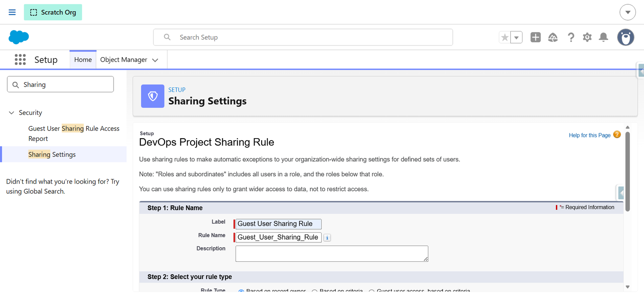The height and width of the screenshot is (298, 644).
Task: Open Guest User Sharing Rule Access Report
Action: [x=74, y=133]
